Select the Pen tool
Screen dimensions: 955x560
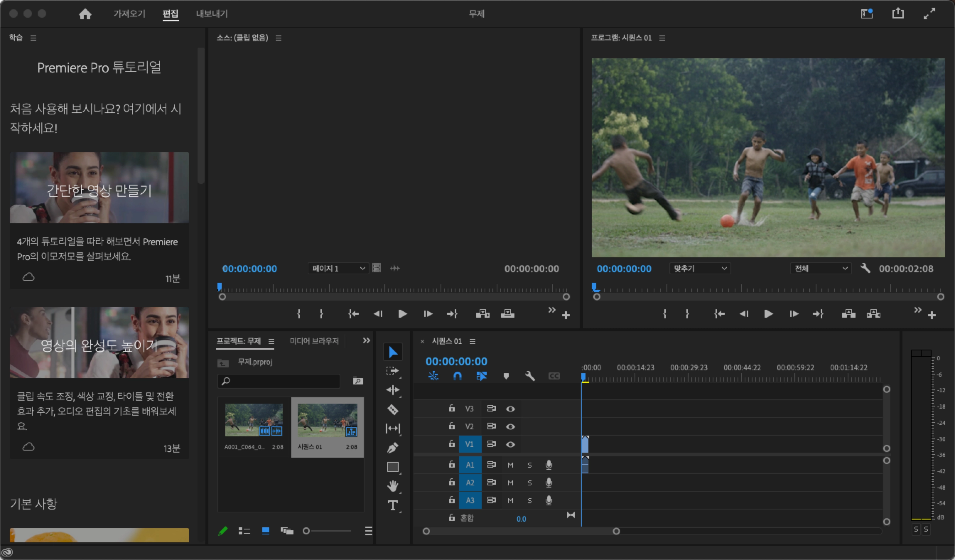click(x=393, y=448)
